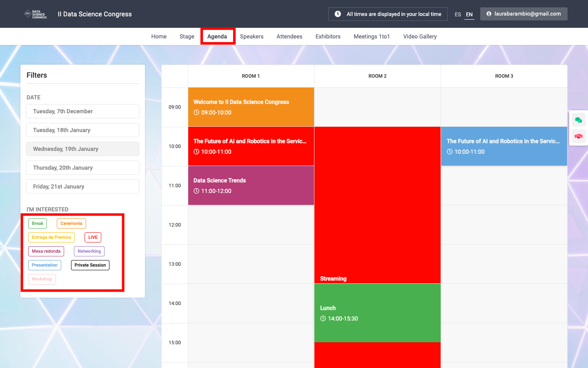Click clock icon in Lunch session
Screen dimensions: 588x368
point(323,319)
